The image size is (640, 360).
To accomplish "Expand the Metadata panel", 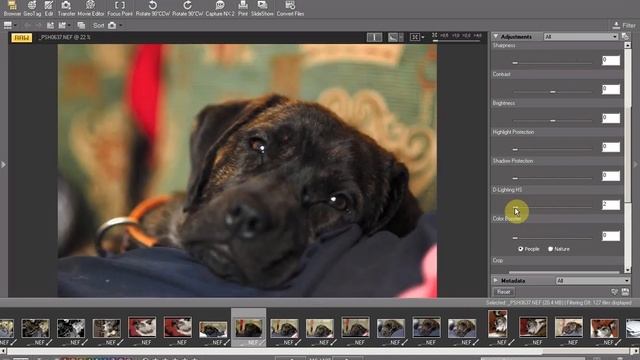I will 496,281.
